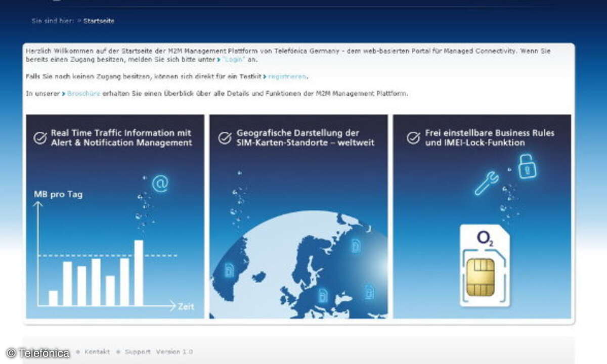Screen dimensions: 607x364
Task: Open the Support footer link
Action: tap(138, 352)
